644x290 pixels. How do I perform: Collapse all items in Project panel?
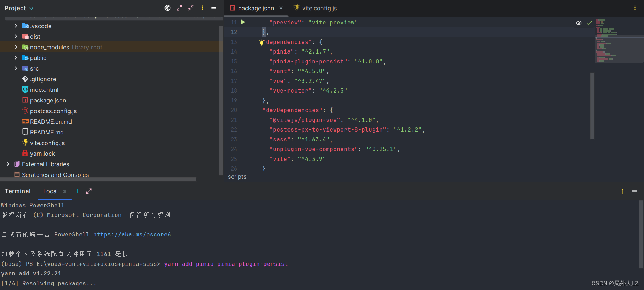[191, 8]
